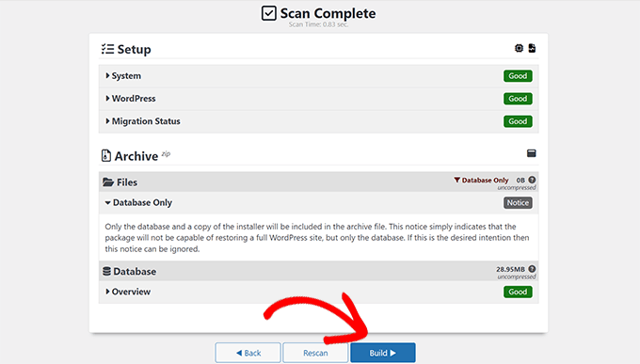Click the Archive zip file icon
Viewport: 640px width, 364px height.
(x=106, y=155)
